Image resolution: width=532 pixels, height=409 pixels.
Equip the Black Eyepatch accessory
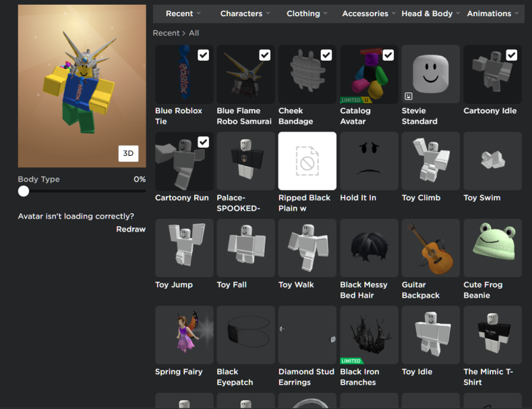tap(246, 335)
